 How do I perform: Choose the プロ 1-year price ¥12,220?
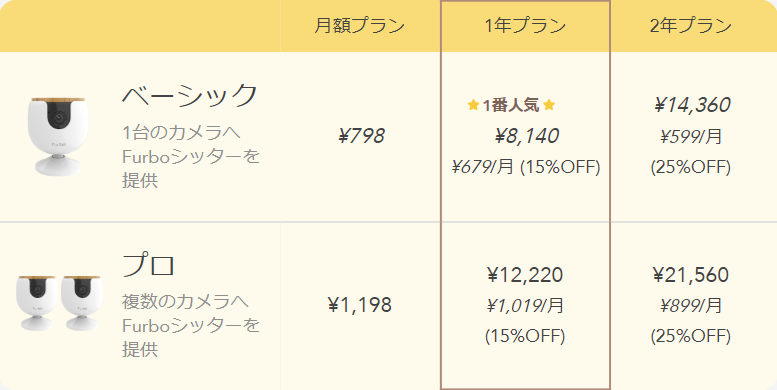point(525,275)
